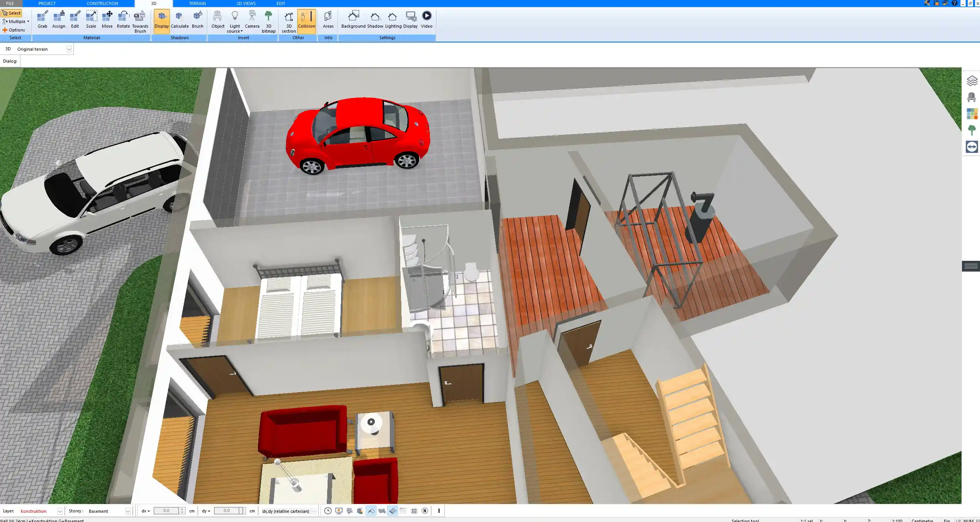Open the FILE menu

(10, 3)
